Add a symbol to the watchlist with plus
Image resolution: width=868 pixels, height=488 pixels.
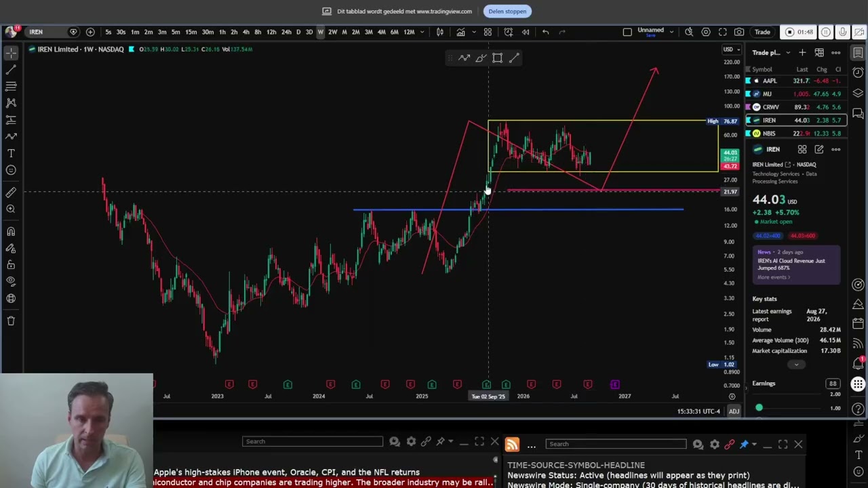802,52
